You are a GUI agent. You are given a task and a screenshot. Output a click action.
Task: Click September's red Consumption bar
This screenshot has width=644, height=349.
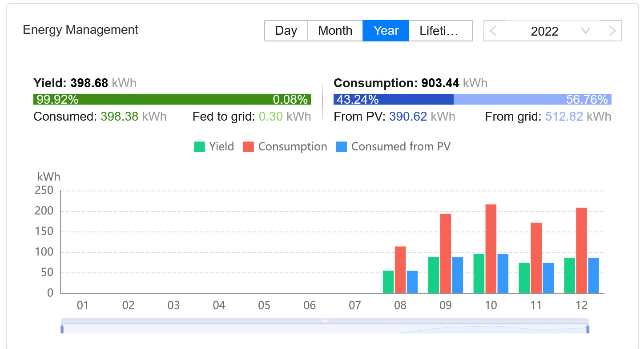click(x=446, y=253)
